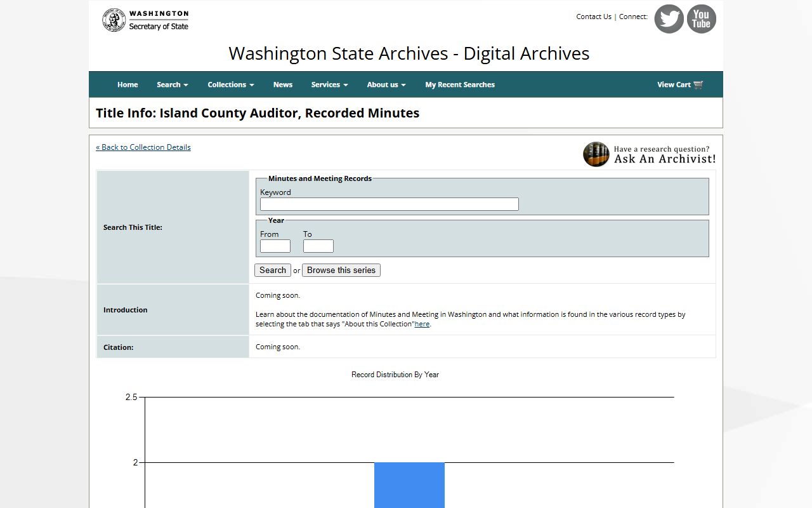Open the About this Collection 'here' link
This screenshot has width=812, height=508.
pos(422,324)
